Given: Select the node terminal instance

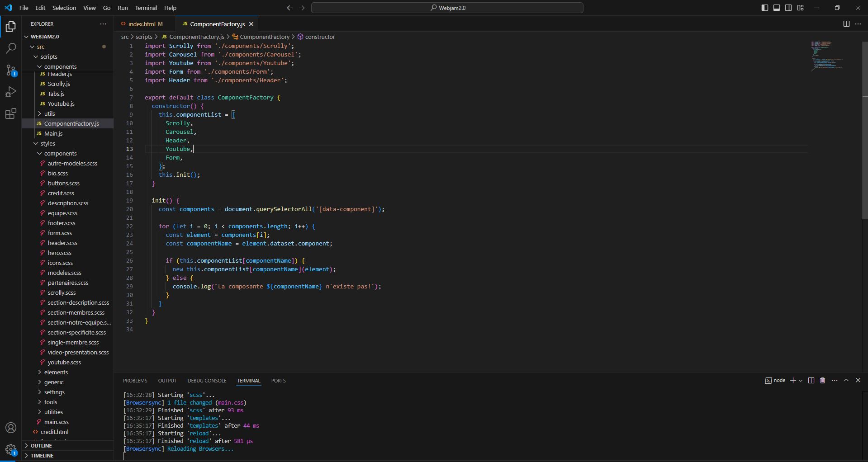Looking at the screenshot, I should pos(775,381).
